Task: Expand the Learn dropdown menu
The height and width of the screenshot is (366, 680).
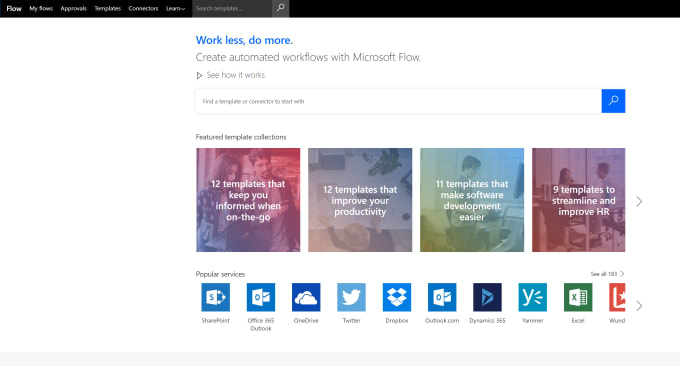Action: [x=175, y=8]
